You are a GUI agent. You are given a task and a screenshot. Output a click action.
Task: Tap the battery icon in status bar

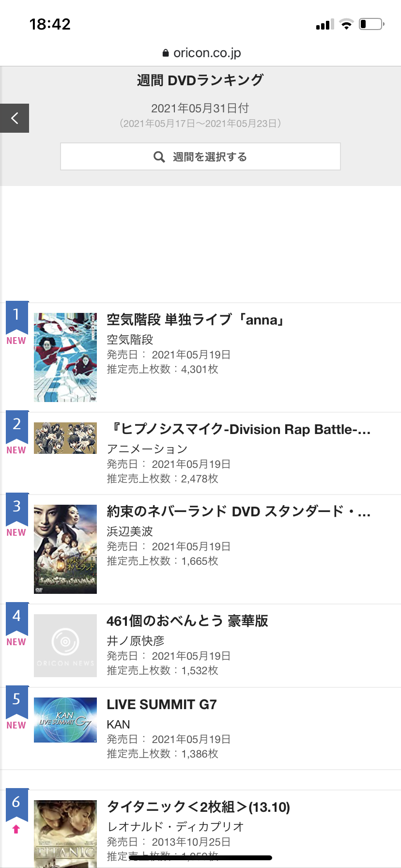371,24
